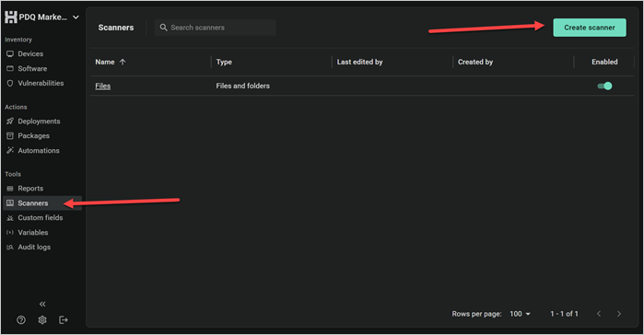Collapse the sidebar with double chevron
The width and height of the screenshot is (644, 335).
tap(42, 304)
